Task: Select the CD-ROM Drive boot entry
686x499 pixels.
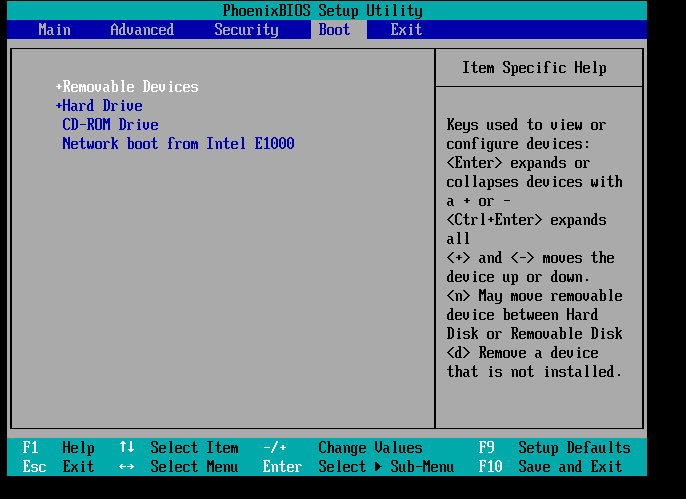Action: click(110, 125)
